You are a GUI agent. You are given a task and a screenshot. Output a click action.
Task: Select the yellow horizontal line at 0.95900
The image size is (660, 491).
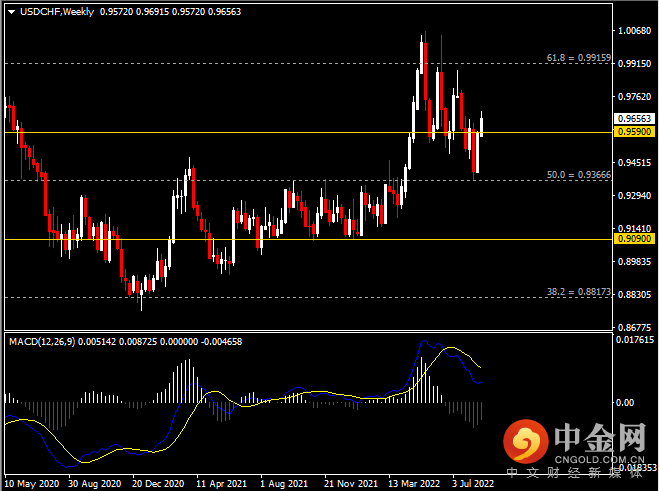[308, 132]
